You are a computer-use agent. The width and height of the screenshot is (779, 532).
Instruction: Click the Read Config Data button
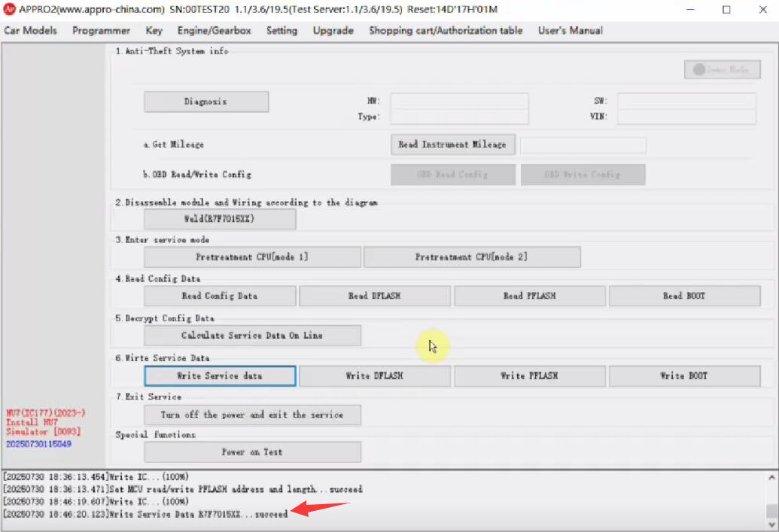pyautogui.click(x=220, y=296)
